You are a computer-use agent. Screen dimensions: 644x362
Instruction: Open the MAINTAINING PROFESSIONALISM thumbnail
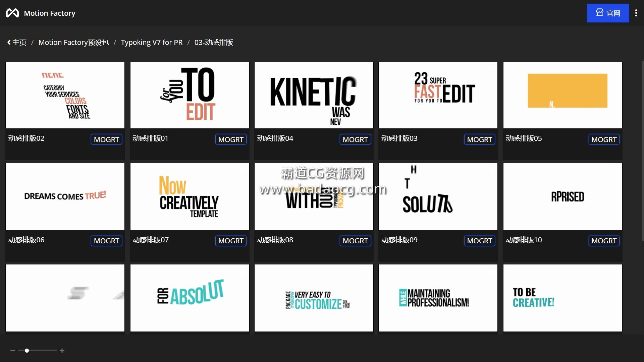point(438,298)
